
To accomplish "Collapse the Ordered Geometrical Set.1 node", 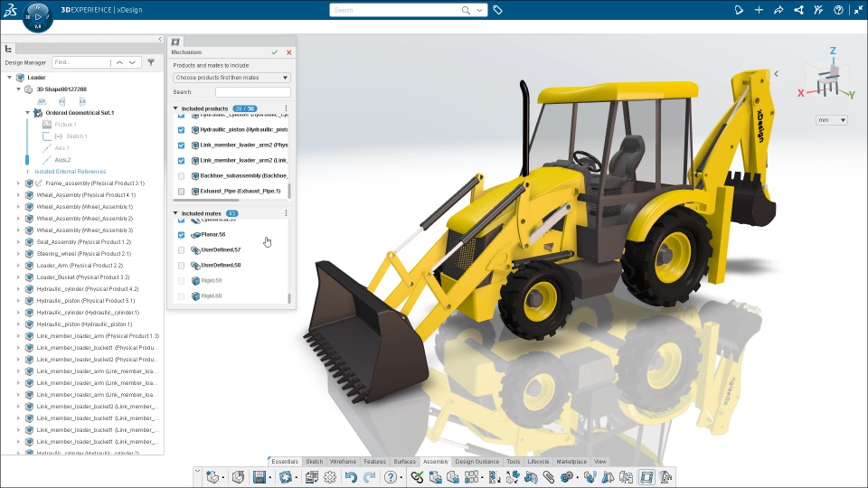I will pyautogui.click(x=28, y=112).
